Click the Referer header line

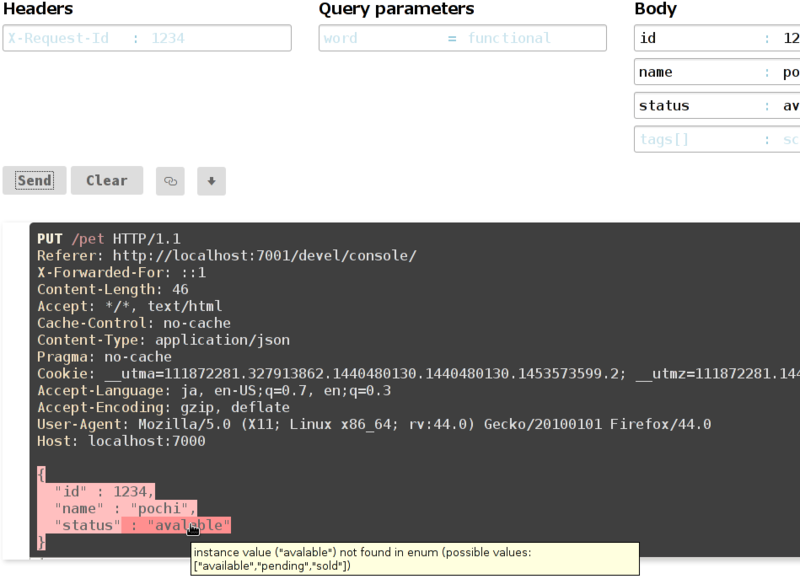227,256
